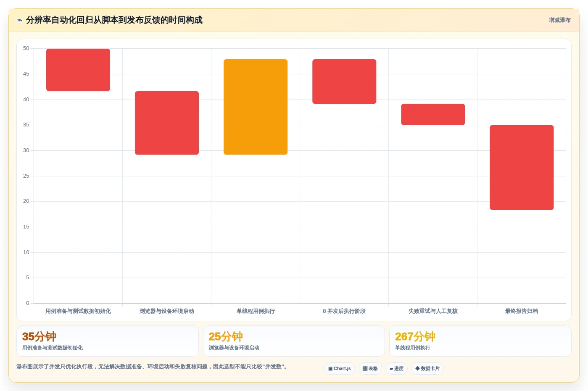Viewport: 588px width, 391px height.
Task: Click the x-axis label 浏览器与设备环境启动
Action: 167,311
